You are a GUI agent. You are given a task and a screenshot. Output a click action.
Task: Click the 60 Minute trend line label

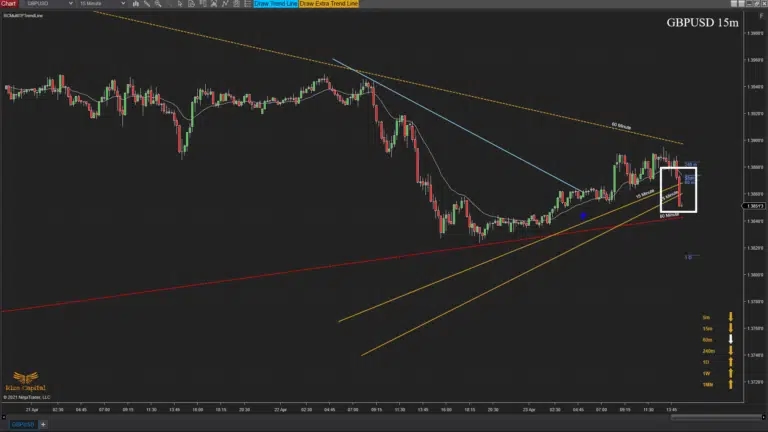(x=623, y=125)
